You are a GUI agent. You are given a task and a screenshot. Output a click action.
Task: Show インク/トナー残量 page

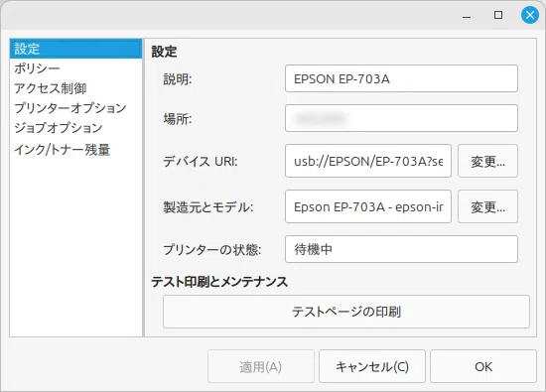point(75,150)
